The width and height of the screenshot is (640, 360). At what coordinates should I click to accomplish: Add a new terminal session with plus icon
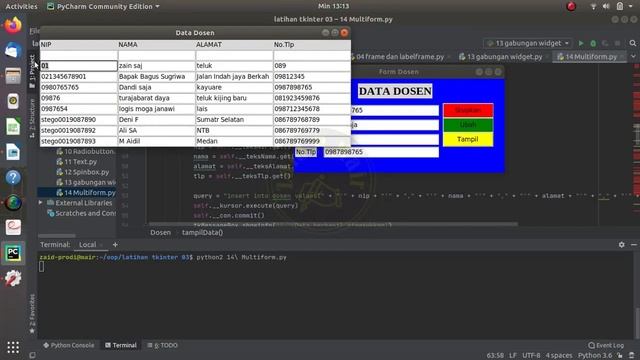(x=115, y=244)
